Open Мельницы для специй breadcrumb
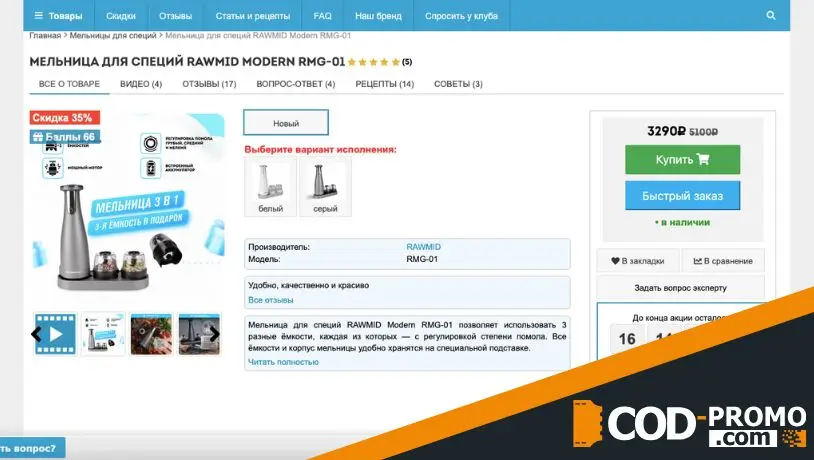Image resolution: width=814 pixels, height=460 pixels. [x=113, y=35]
